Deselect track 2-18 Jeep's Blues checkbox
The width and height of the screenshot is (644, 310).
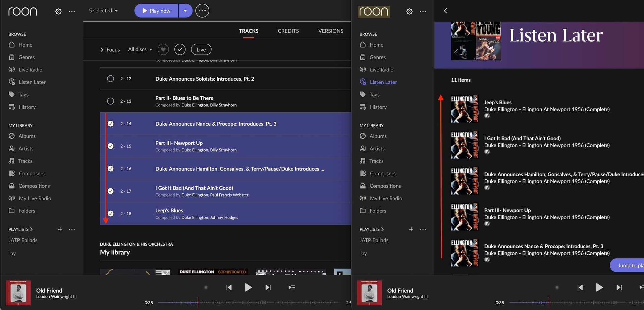[x=110, y=213]
